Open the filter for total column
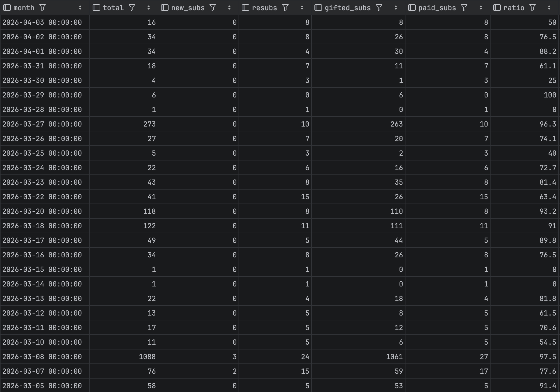560x392 pixels. 132,8
